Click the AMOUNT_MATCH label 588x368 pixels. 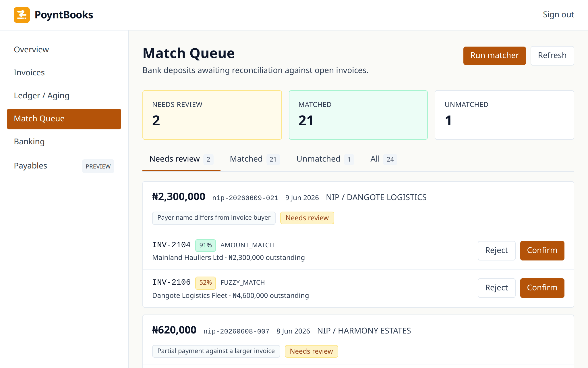pyautogui.click(x=247, y=245)
